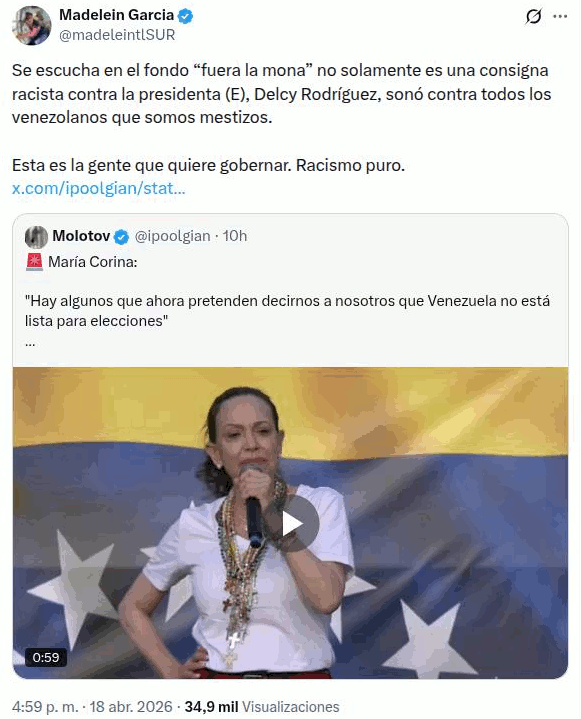Screen dimensions: 581x719
Task: Open the @ipoolgian handle
Action: [x=172, y=236]
